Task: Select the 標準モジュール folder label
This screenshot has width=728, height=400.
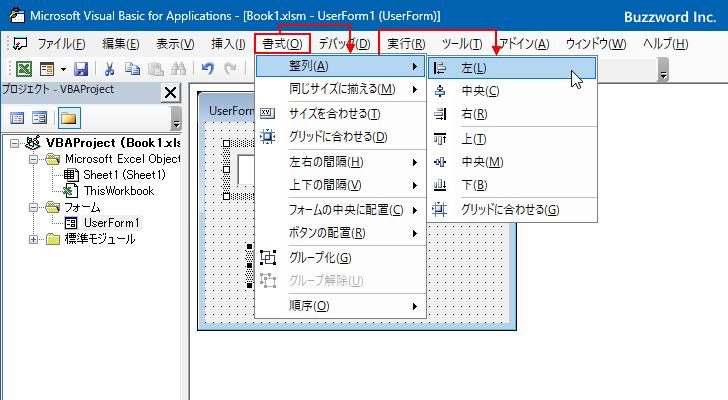Action: (x=100, y=239)
